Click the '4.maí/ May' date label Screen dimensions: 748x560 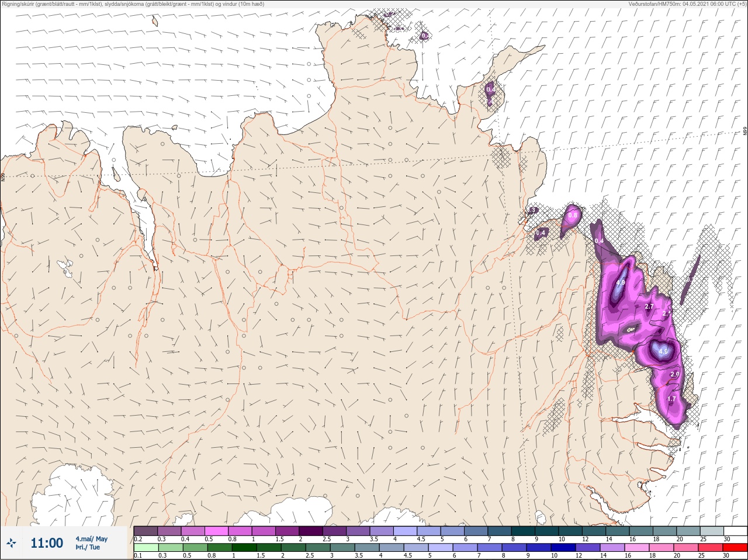click(x=92, y=538)
